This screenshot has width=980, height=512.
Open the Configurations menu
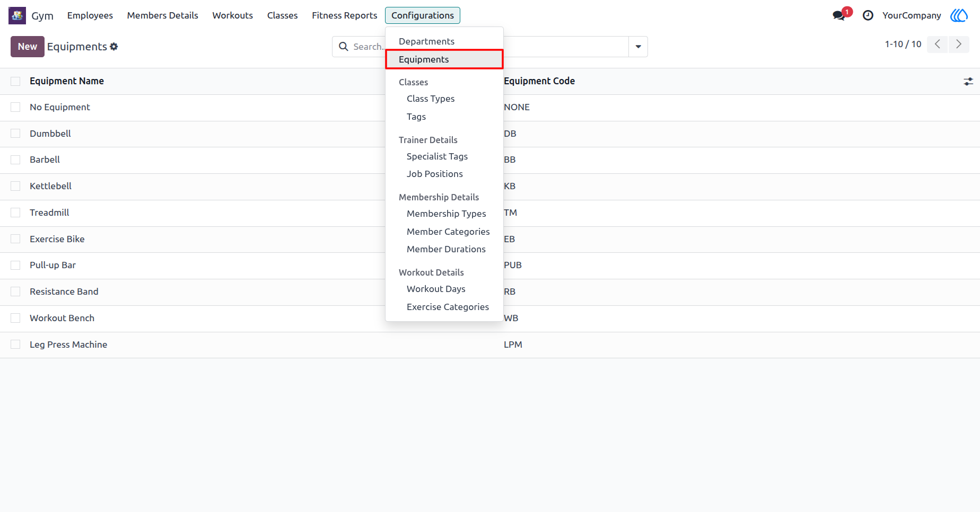[x=423, y=15]
